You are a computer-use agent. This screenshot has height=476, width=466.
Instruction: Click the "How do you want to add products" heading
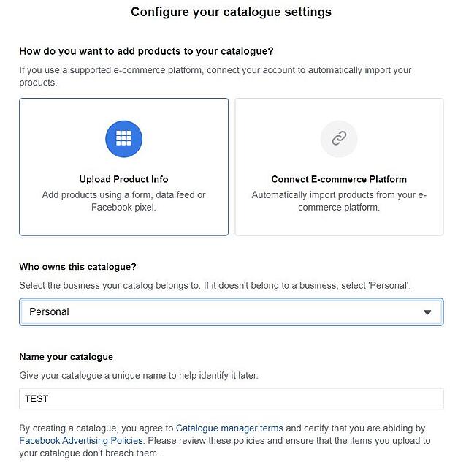click(x=146, y=51)
